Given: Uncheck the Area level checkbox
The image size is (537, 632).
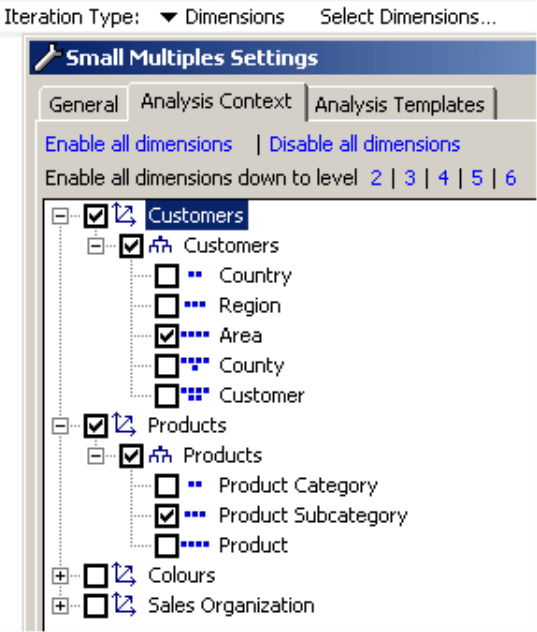Looking at the screenshot, I should click(167, 336).
